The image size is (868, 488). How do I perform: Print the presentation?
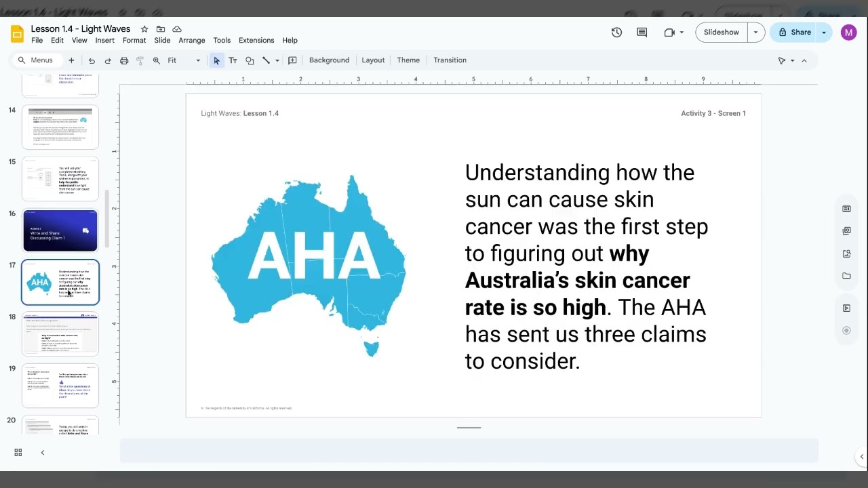coord(124,60)
